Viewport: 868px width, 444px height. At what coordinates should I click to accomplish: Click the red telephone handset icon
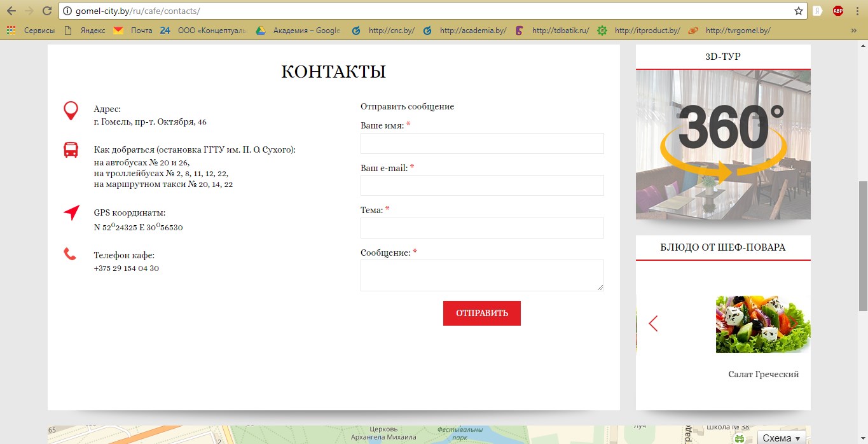[x=70, y=254]
